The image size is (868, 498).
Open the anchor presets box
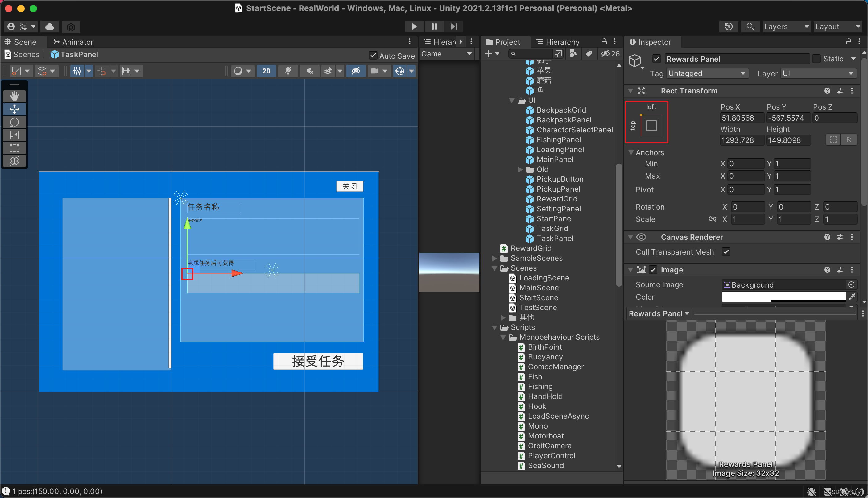click(651, 126)
